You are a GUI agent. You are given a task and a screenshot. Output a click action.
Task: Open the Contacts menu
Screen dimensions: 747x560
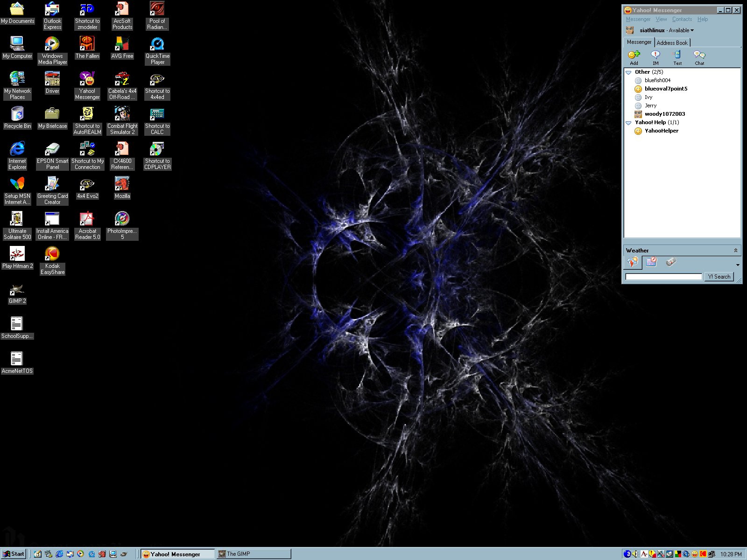click(x=682, y=19)
